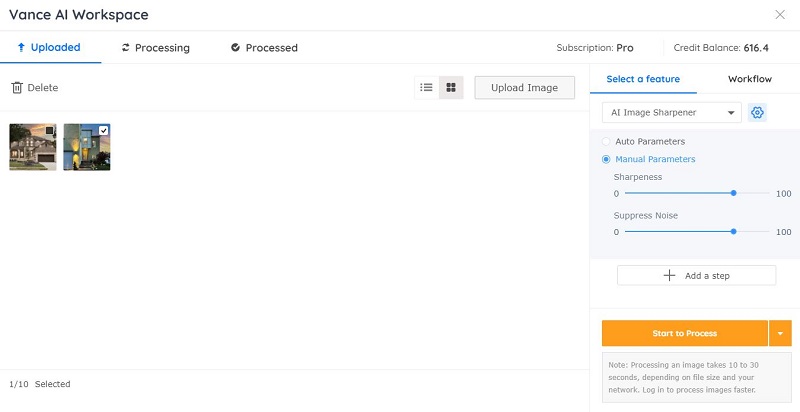The width and height of the screenshot is (800, 412).
Task: Click the Delete text label
Action: tap(43, 88)
